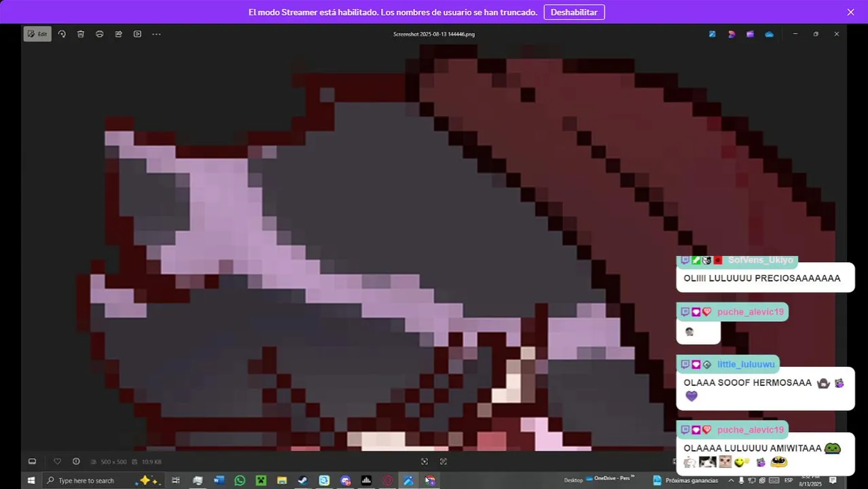Click the ESP language indicator
Image resolution: width=868 pixels, height=489 pixels.
pyautogui.click(x=789, y=480)
